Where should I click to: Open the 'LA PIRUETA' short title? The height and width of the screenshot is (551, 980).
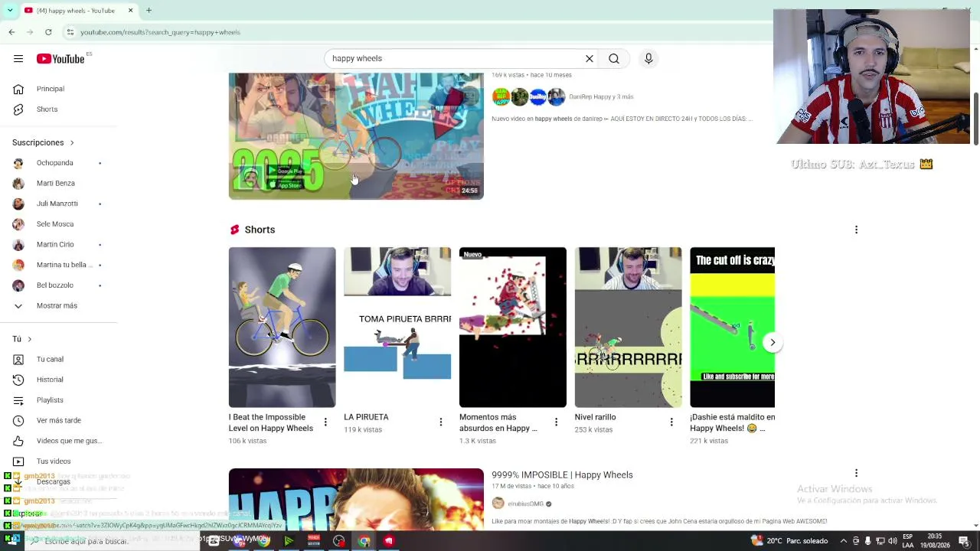pyautogui.click(x=366, y=417)
